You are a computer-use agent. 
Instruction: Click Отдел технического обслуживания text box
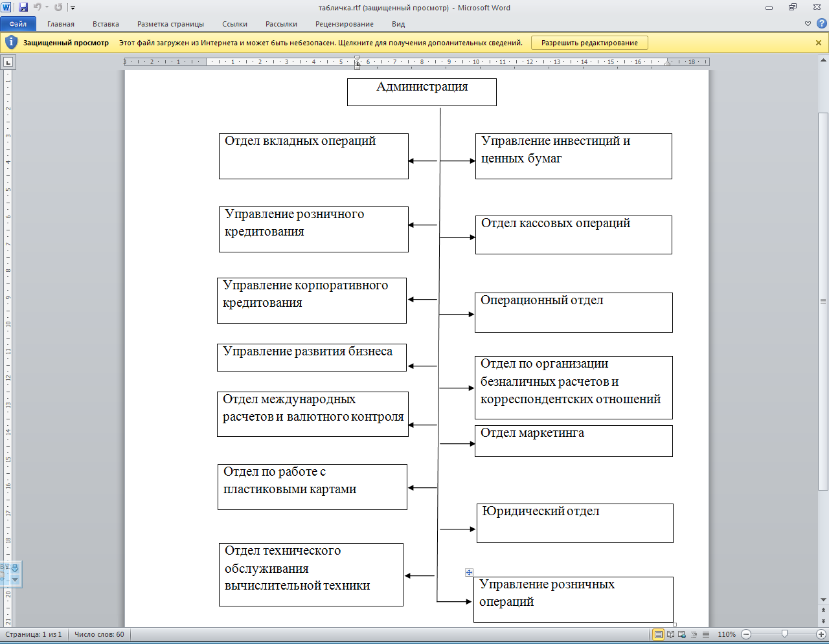tap(311, 575)
